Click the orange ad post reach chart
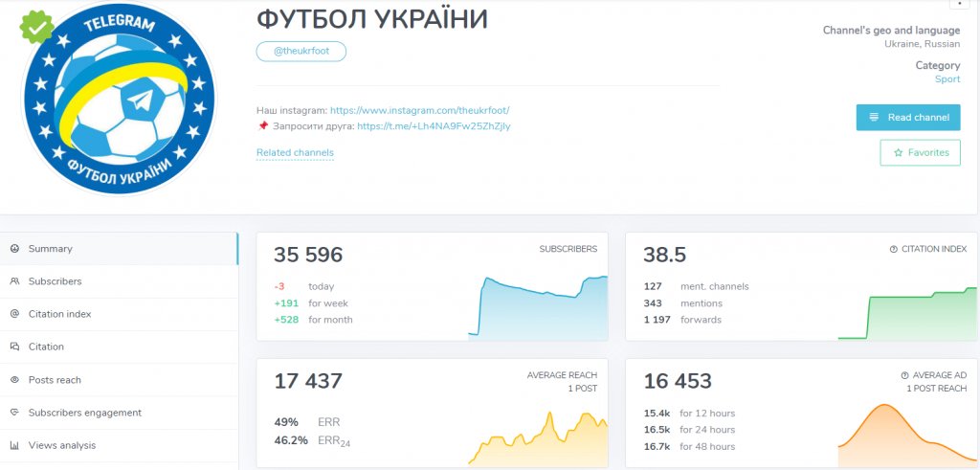980x470 pixels. 907,435
